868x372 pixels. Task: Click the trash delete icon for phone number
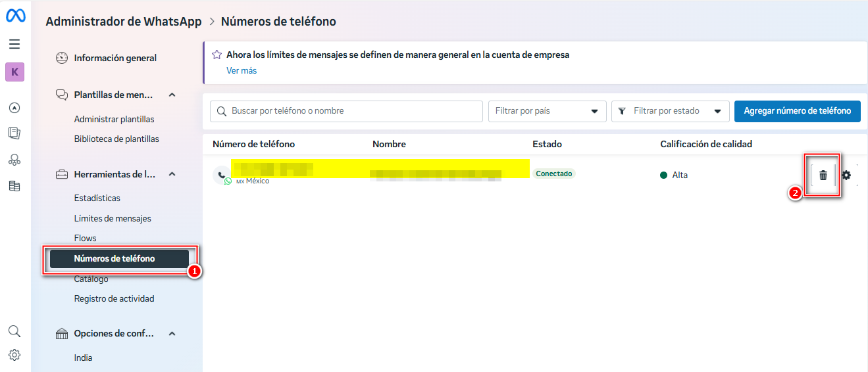pyautogui.click(x=823, y=175)
